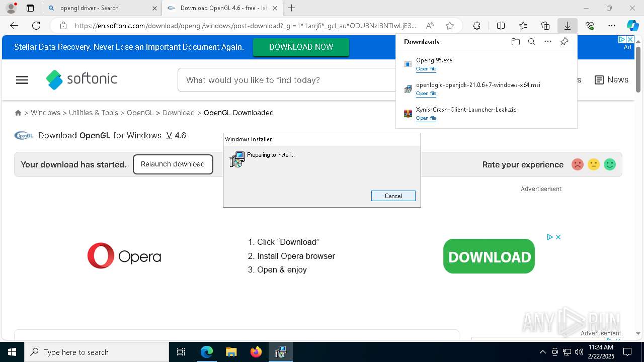Close the opengl driver Search tab
This screenshot has height=362, width=644.
[154, 8]
